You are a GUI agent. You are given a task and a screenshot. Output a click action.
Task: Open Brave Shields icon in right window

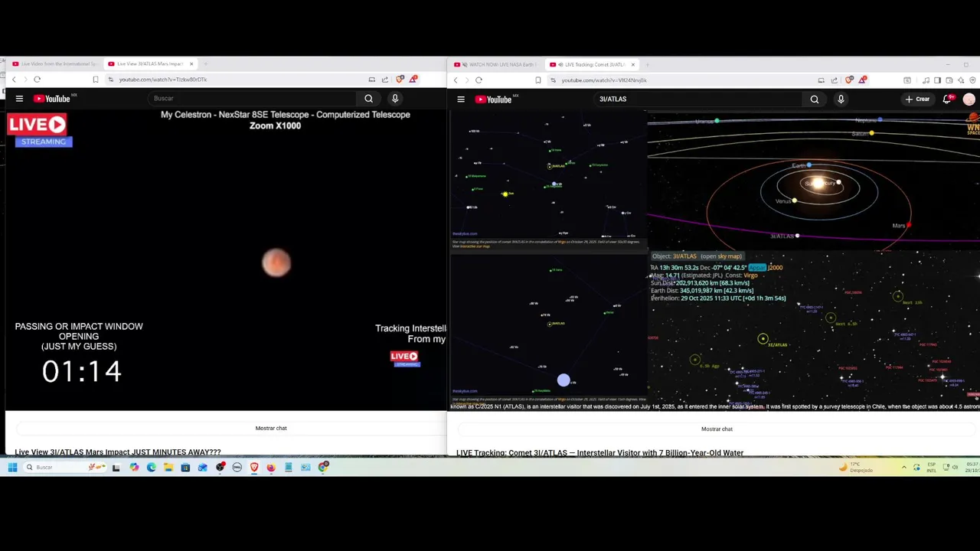tap(849, 80)
